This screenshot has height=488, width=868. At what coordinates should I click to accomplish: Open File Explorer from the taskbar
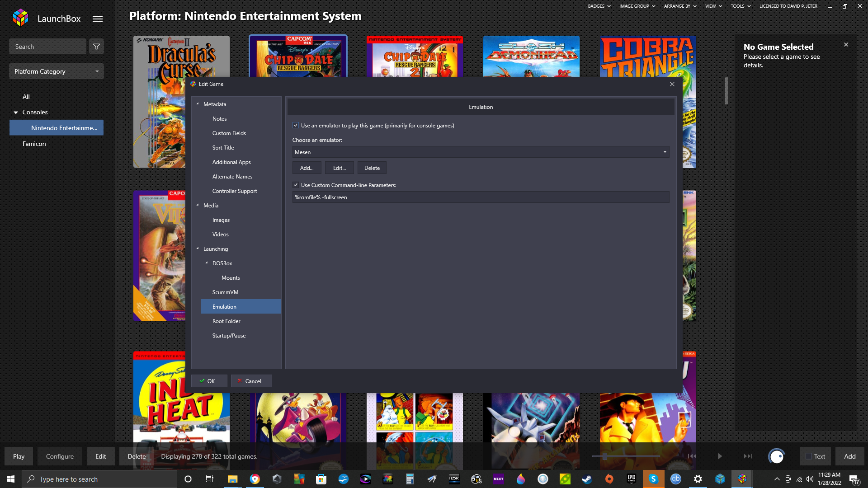click(x=232, y=479)
